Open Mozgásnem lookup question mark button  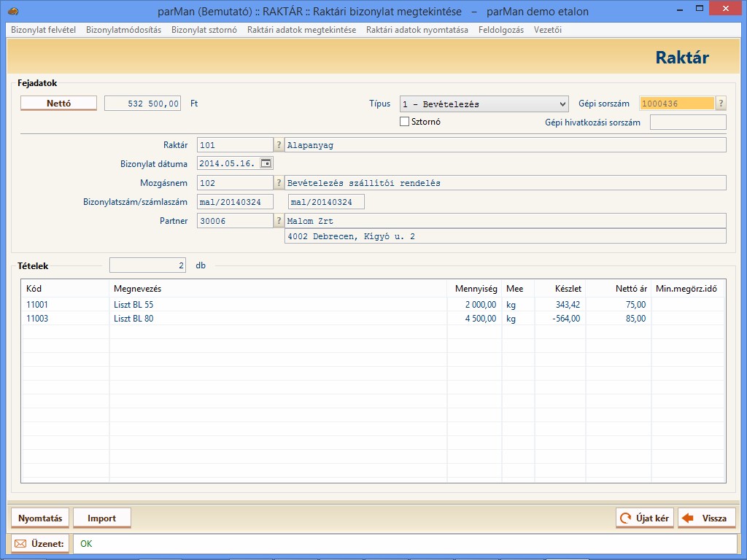tap(279, 183)
